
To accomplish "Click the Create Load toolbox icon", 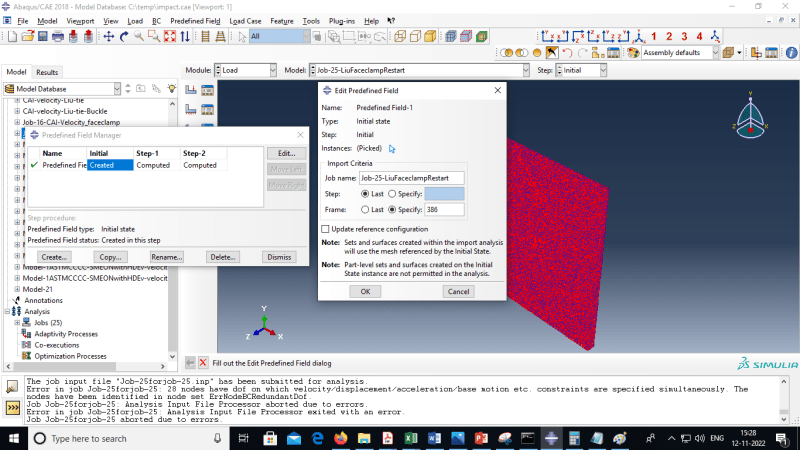I will point(191,90).
